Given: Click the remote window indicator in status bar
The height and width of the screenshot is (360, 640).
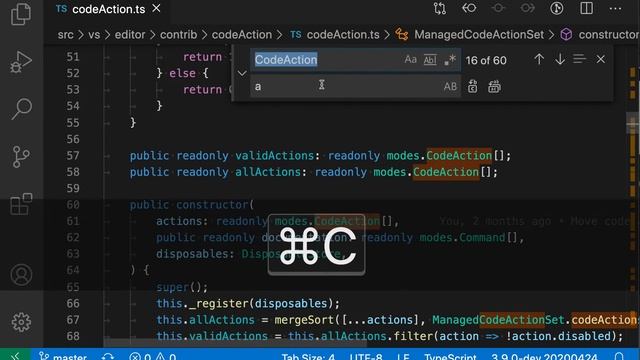Looking at the screenshot, I should coord(15,355).
